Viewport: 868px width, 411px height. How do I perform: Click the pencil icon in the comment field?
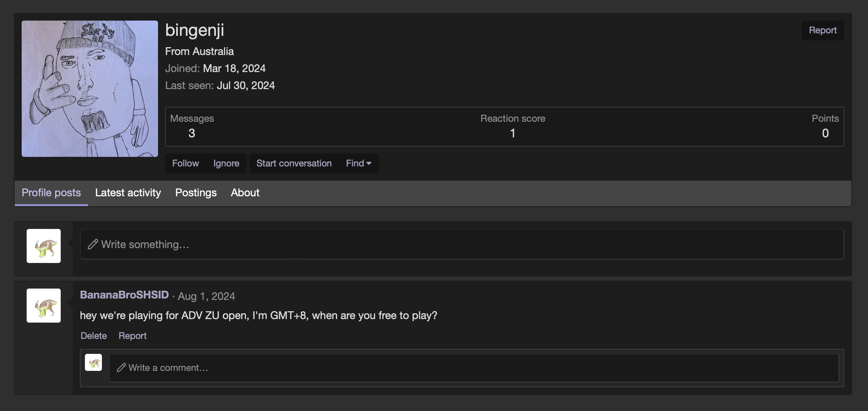pyautogui.click(x=121, y=368)
